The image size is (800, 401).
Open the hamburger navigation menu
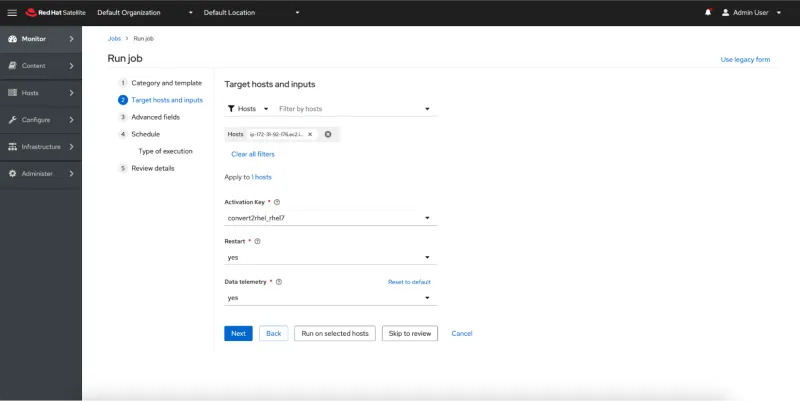pos(12,12)
